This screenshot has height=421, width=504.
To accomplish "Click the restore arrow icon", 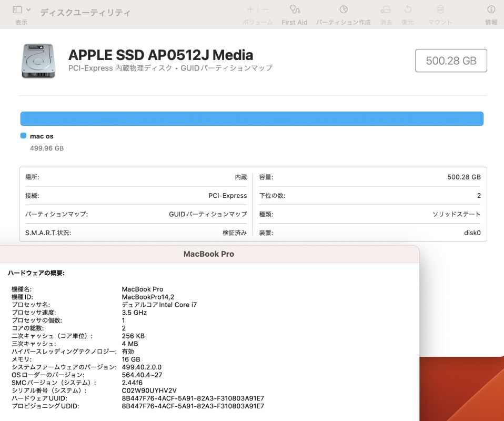I will [x=408, y=9].
